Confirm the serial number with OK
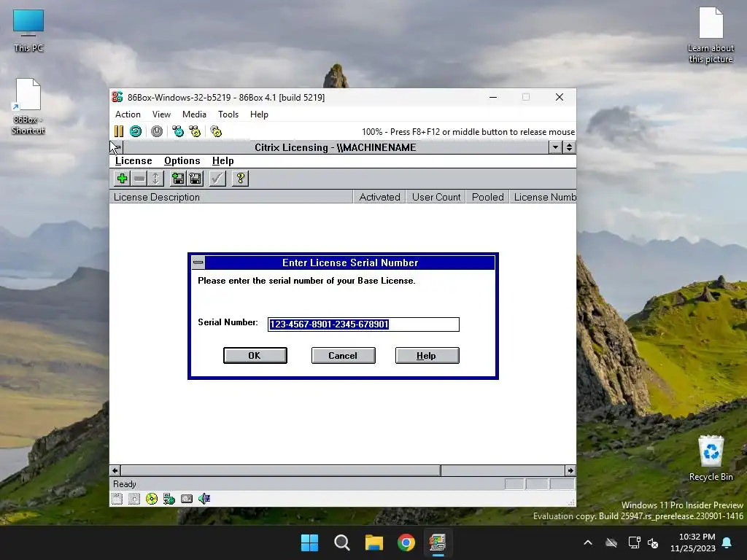 (x=255, y=356)
